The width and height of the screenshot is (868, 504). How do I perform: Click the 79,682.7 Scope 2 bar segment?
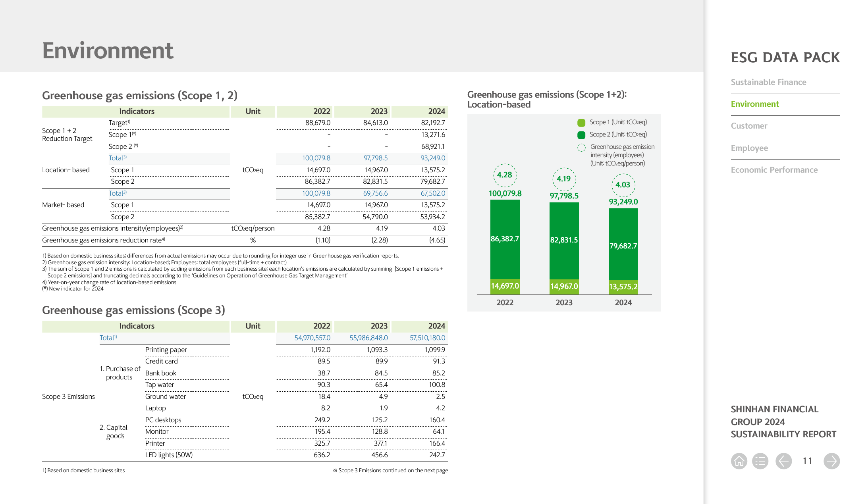[623, 244]
